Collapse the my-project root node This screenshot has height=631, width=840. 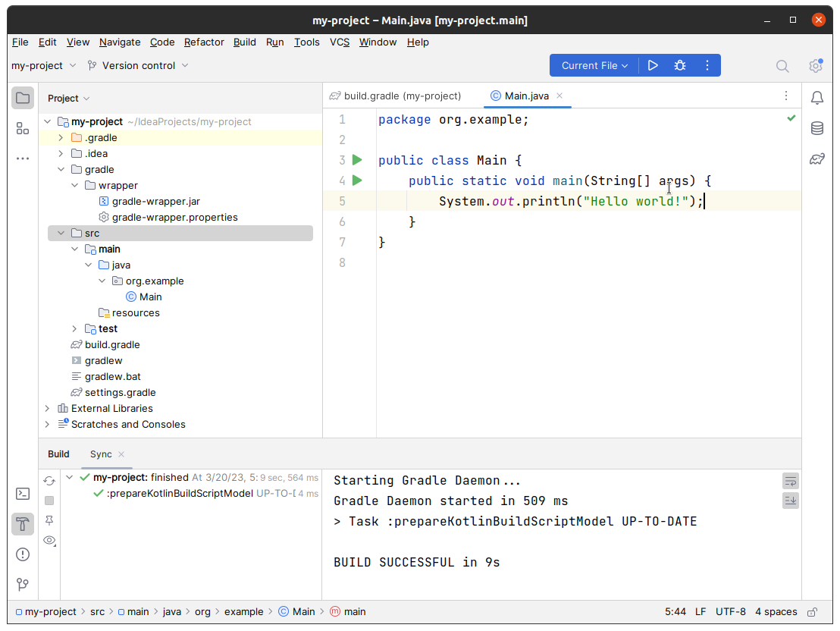click(x=48, y=121)
